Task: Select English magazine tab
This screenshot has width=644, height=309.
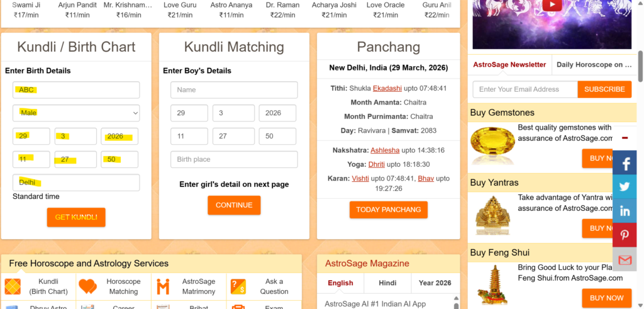Action: pyautogui.click(x=340, y=283)
